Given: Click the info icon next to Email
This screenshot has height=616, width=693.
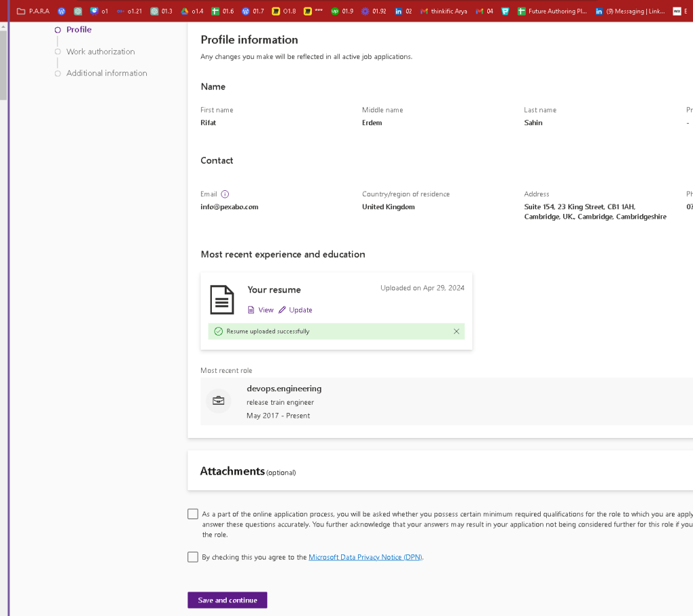Looking at the screenshot, I should [x=225, y=194].
